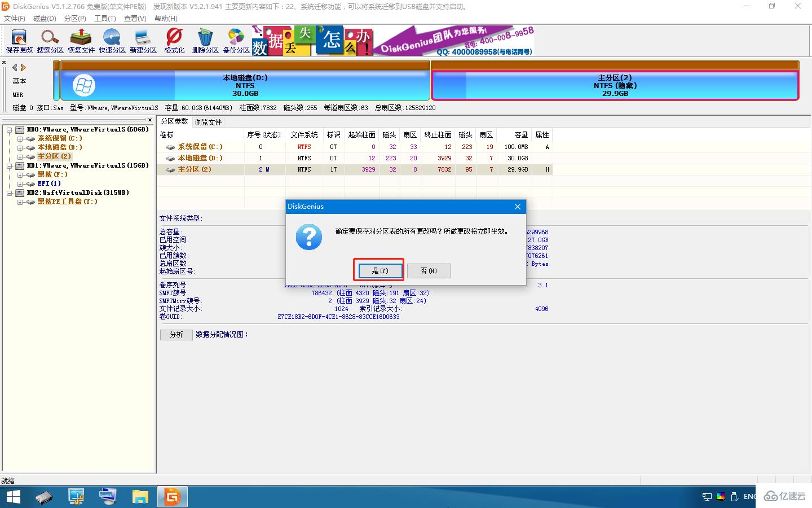Screen dimensions: 812x508
Task: Open the 查看(V) menu
Action: coord(135,19)
